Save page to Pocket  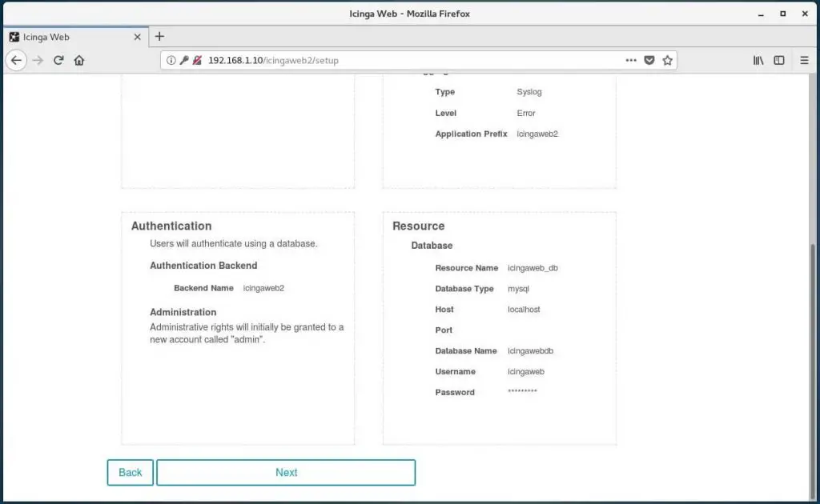coord(649,61)
